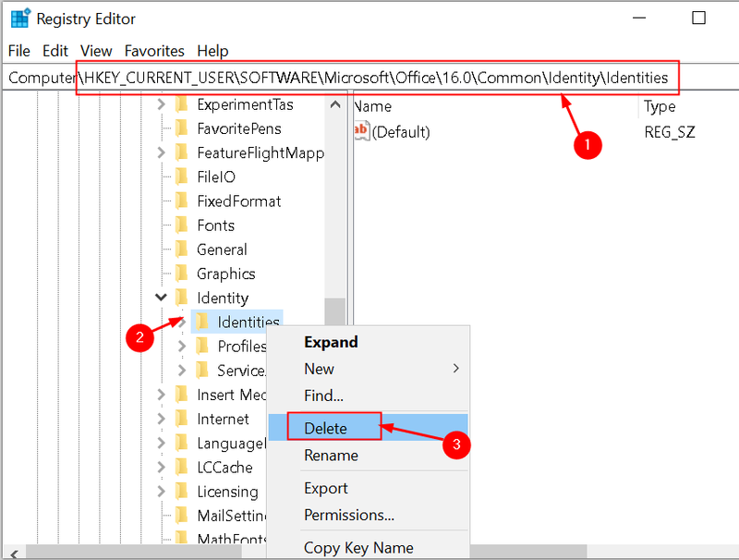The image size is (739, 560).
Task: Open the Favorites menu
Action: coord(154,51)
